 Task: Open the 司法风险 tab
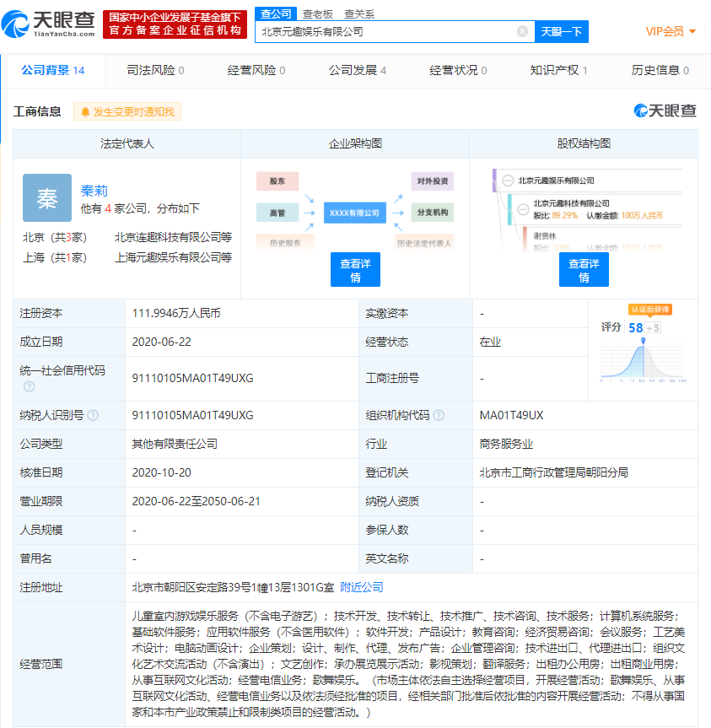tap(155, 70)
